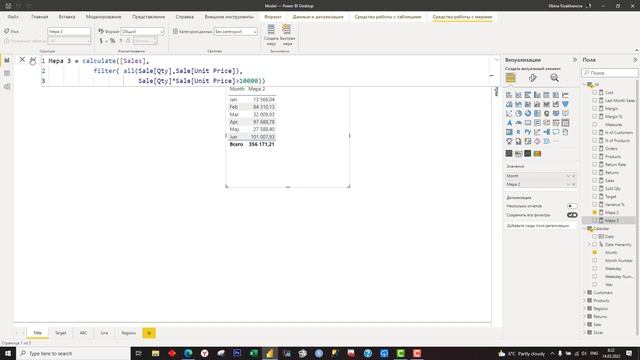Select the line chart visual

[565, 95]
